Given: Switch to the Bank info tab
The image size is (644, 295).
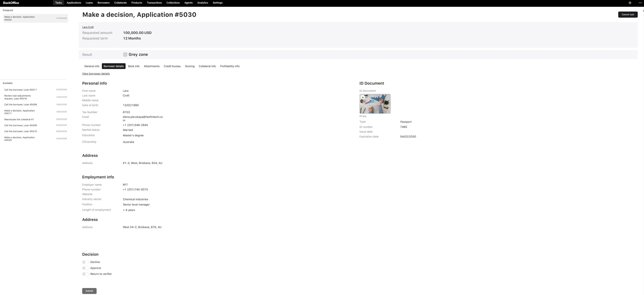Looking at the screenshot, I should 134,66.
